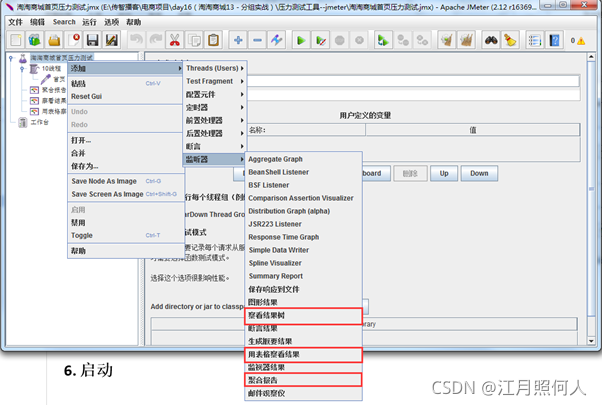Click the vertical scrollbar up arrow
The image size is (602, 405).
[x=591, y=58]
